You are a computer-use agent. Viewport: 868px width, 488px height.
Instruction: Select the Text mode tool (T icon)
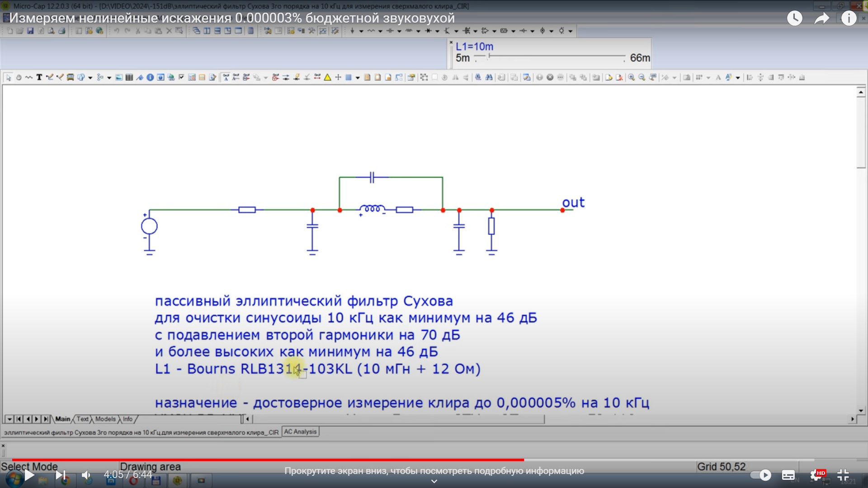[x=39, y=77]
